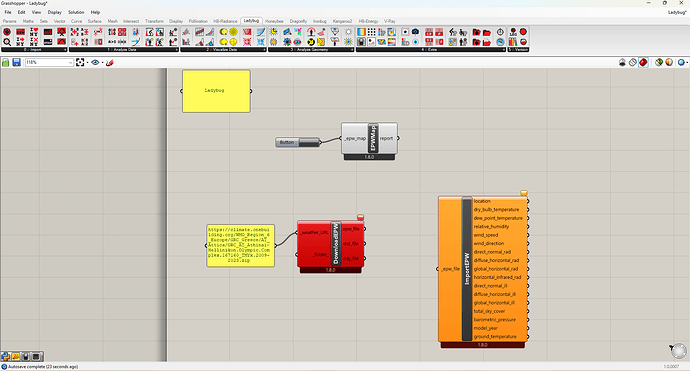The height and width of the screenshot is (371, 690).
Task: Click the red error balloon on DownloadEPW
Action: pyautogui.click(x=360, y=217)
